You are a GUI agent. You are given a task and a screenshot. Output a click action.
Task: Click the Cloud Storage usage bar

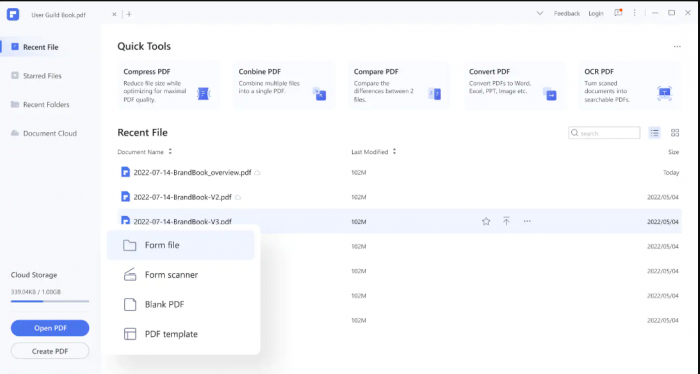(x=50, y=301)
